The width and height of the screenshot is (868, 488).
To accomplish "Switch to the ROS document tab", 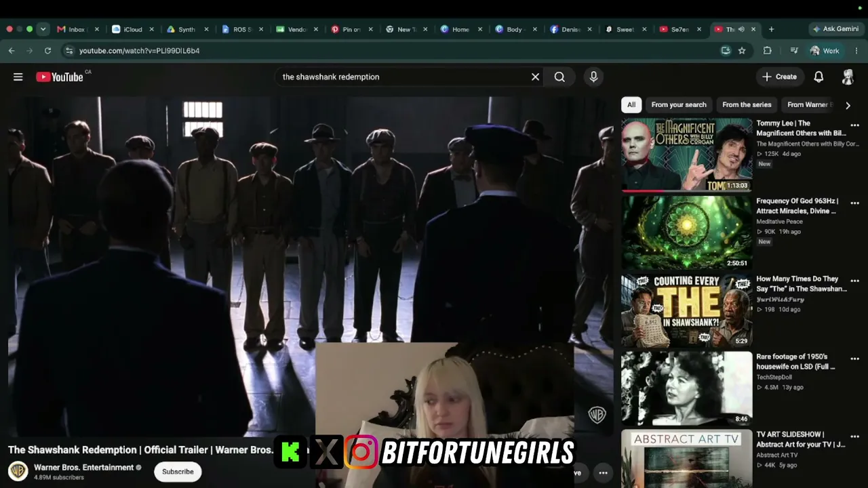I will pos(243,29).
